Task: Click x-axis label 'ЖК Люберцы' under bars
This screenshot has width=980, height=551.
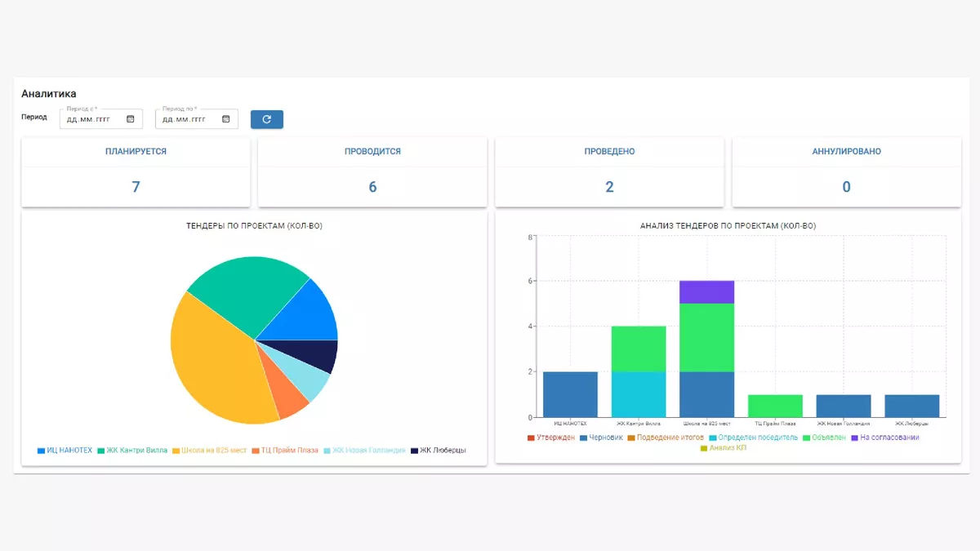Action: (x=912, y=424)
